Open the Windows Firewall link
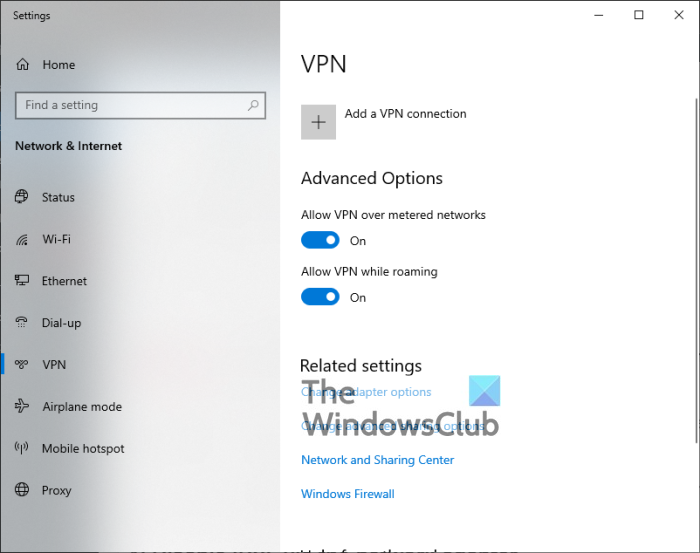The height and width of the screenshot is (553, 700). [347, 494]
